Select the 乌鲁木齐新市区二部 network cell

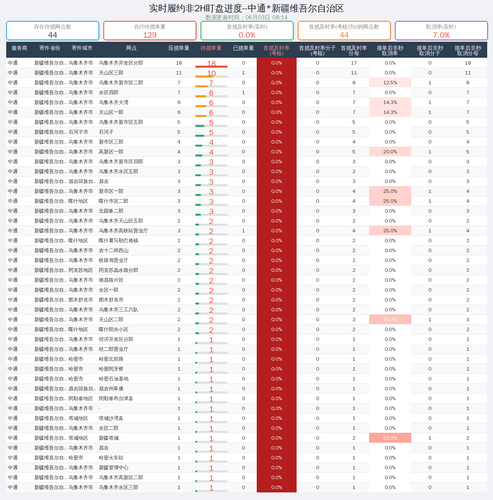pyautogui.click(x=121, y=83)
